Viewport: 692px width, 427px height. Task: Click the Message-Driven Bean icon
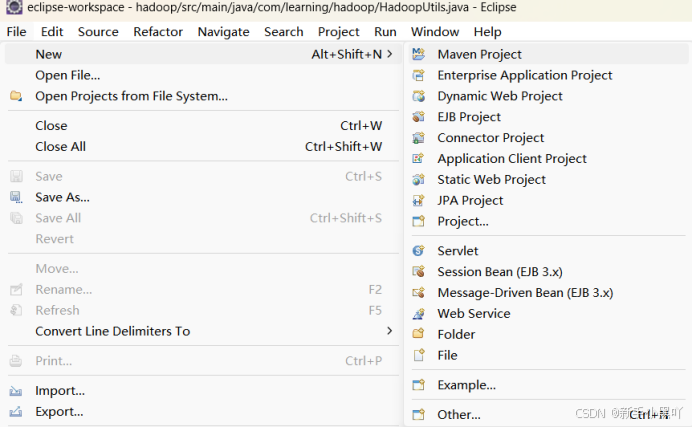coord(418,292)
